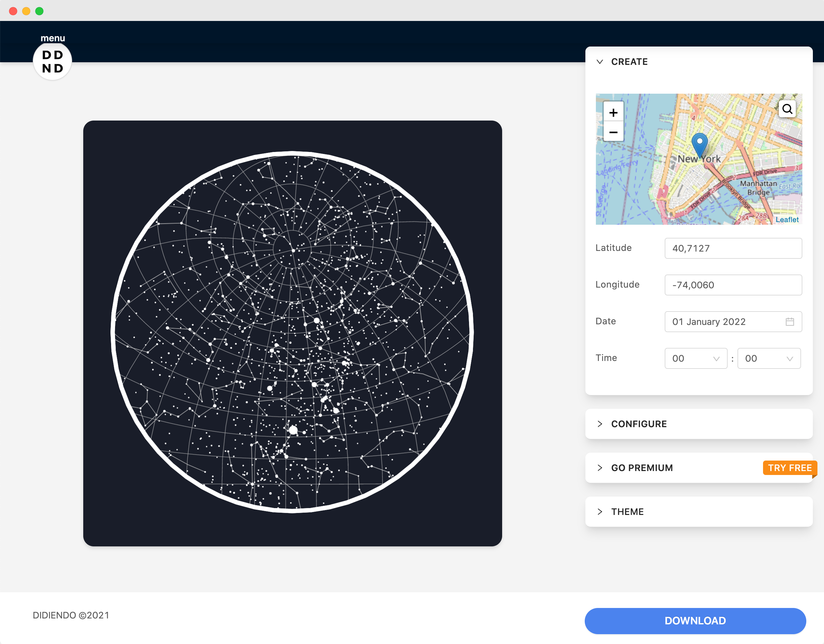Edit the Latitude input field
Image resolution: width=824 pixels, height=644 pixels.
(733, 248)
